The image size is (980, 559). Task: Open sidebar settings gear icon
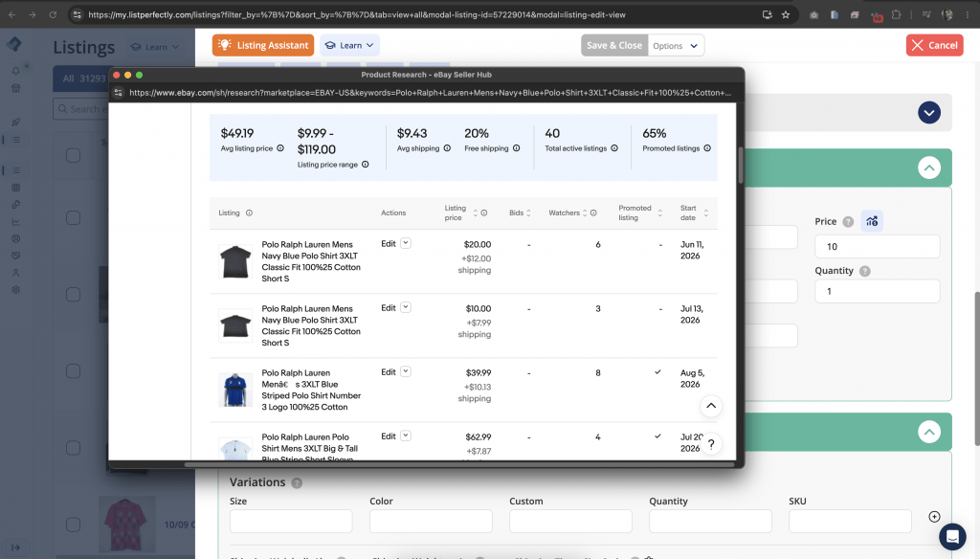(x=15, y=290)
